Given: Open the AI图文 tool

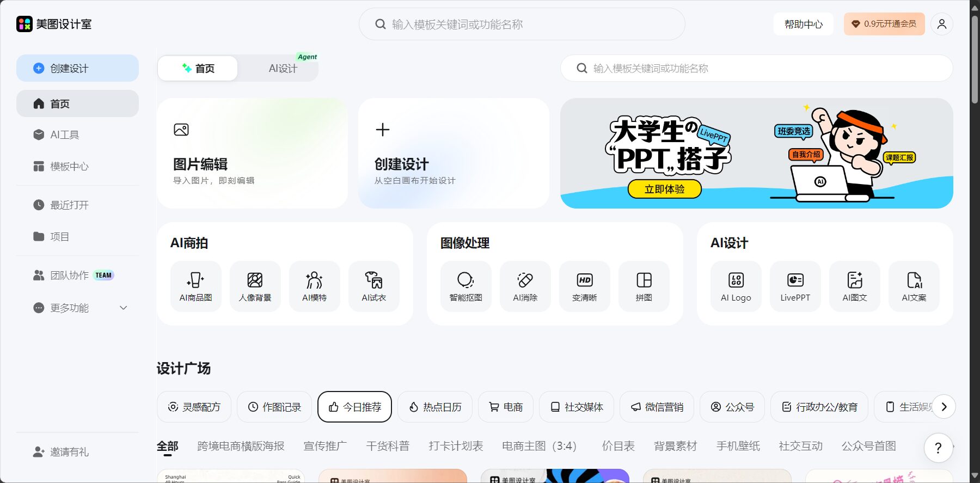Looking at the screenshot, I should [855, 286].
